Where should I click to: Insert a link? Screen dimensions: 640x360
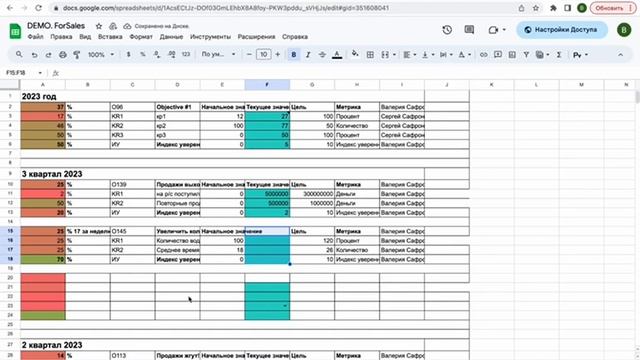(x=484, y=55)
